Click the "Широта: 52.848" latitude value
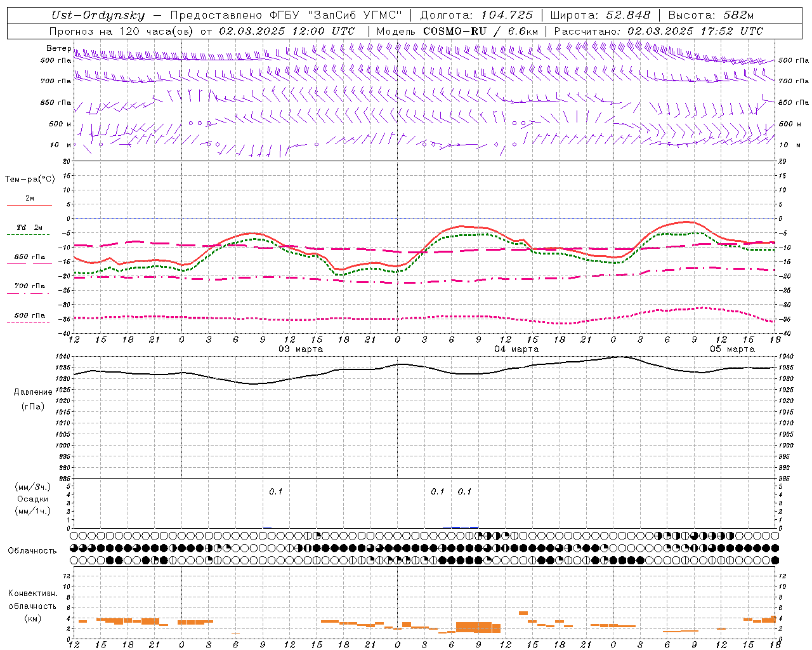812x650 pixels. pyautogui.click(x=600, y=15)
